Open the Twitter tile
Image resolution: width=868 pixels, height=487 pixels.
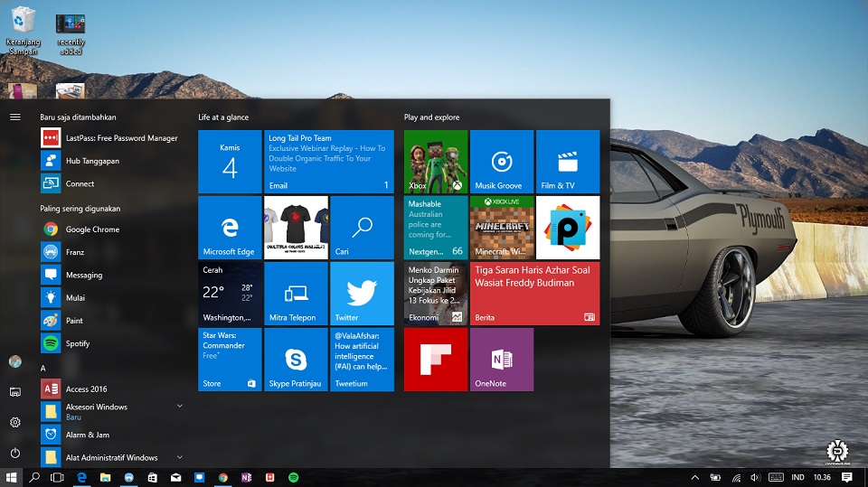362,294
